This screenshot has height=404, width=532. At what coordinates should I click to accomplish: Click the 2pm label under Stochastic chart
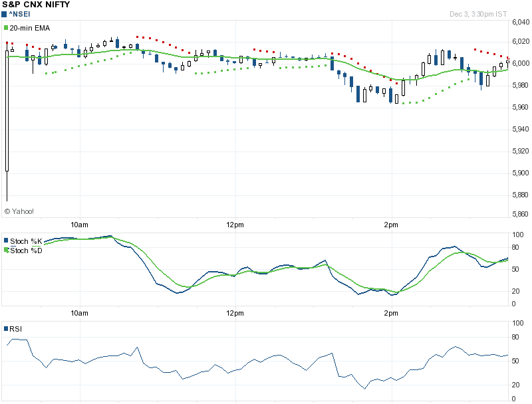pos(391,313)
